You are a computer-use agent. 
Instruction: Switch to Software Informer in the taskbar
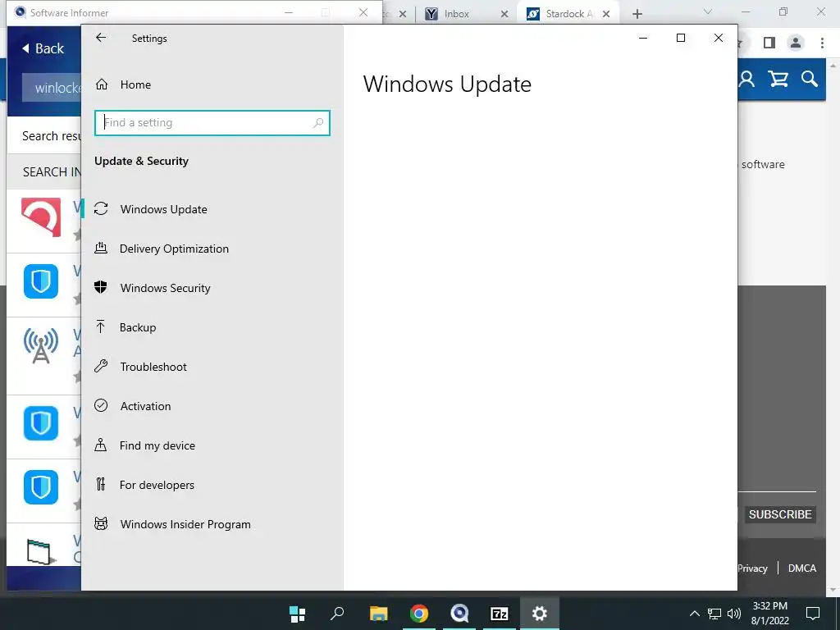[459, 614]
